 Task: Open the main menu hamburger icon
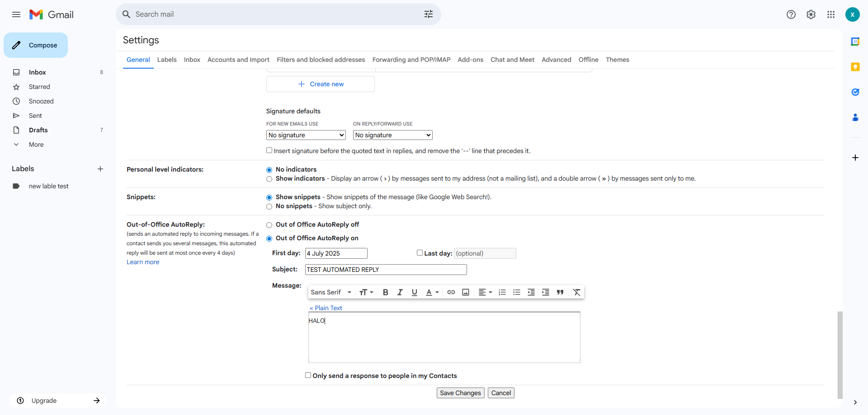[x=16, y=14]
